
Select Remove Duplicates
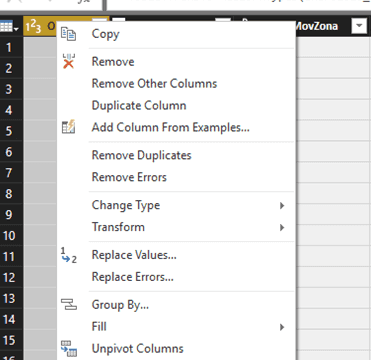point(141,155)
